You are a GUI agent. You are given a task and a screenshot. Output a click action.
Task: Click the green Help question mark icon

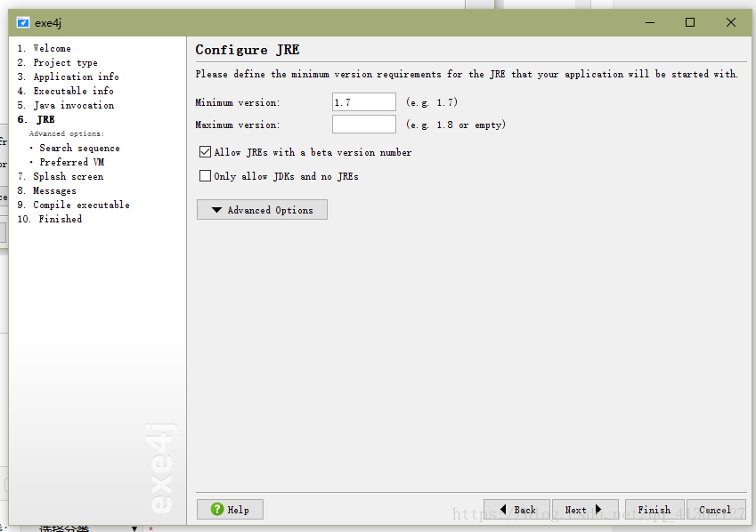(217, 510)
